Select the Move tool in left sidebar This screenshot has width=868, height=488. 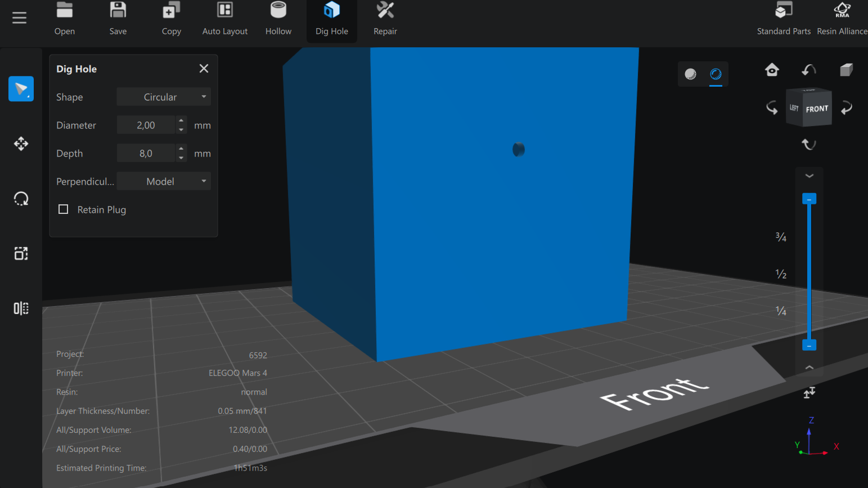[x=21, y=144]
